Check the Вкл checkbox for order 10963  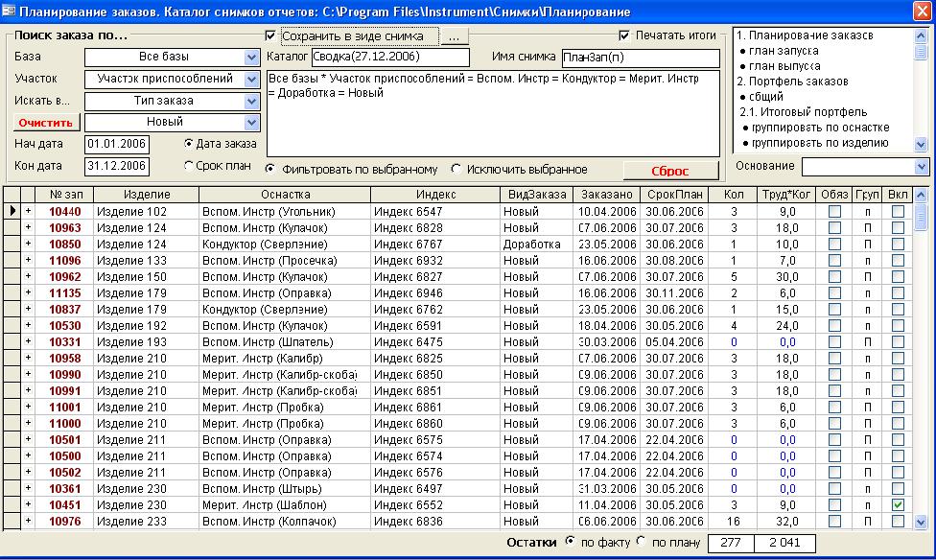pyautogui.click(x=898, y=228)
